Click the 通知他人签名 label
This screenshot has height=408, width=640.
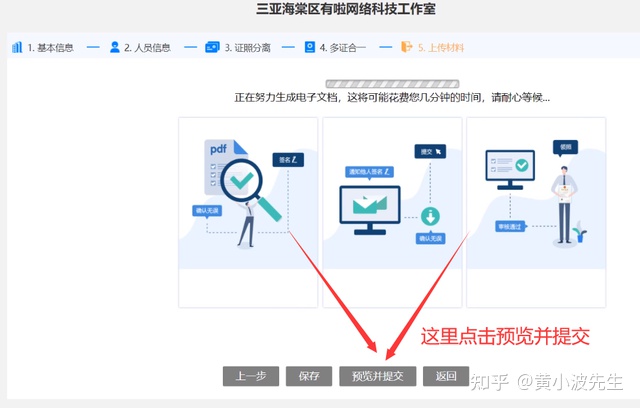(369, 172)
